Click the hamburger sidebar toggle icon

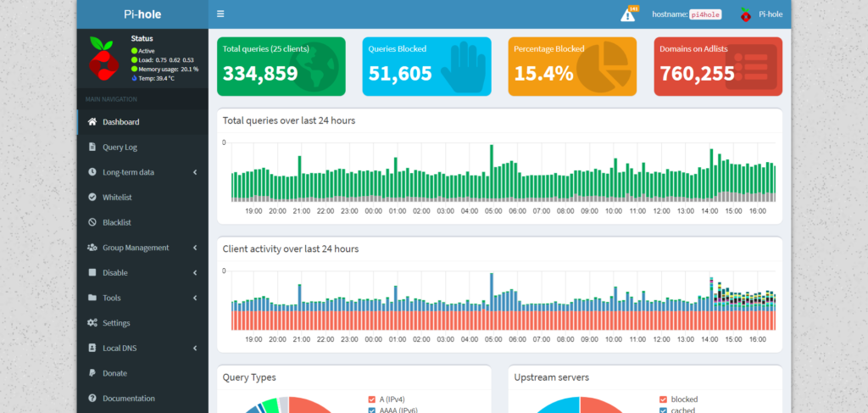tap(220, 14)
